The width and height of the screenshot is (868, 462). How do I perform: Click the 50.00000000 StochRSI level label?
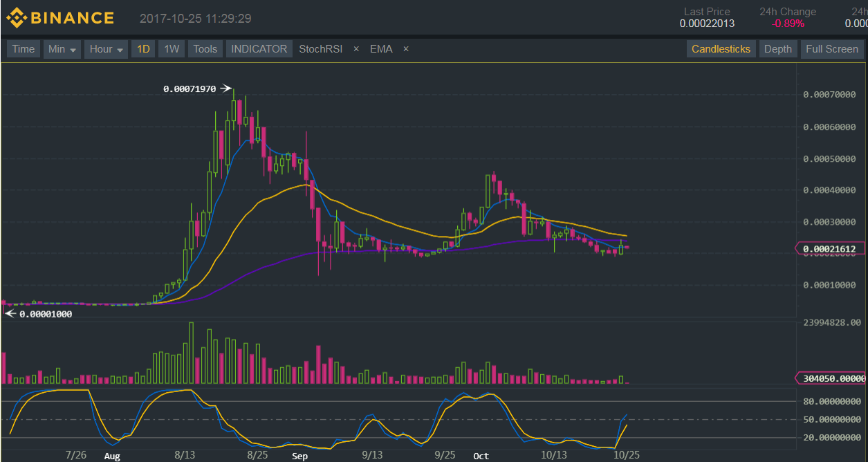[x=833, y=419]
